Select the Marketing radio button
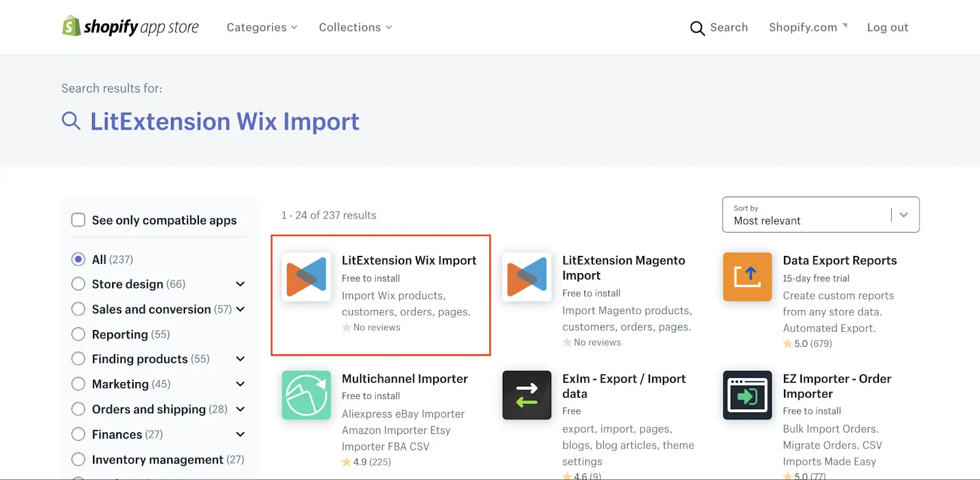Screen dimensions: 980x480 [x=78, y=384]
